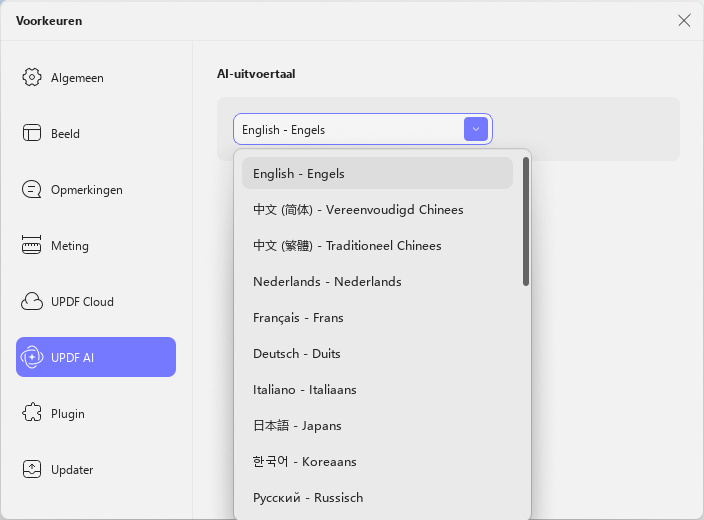
Task: Choose Français - Frans option
Action: coord(377,317)
